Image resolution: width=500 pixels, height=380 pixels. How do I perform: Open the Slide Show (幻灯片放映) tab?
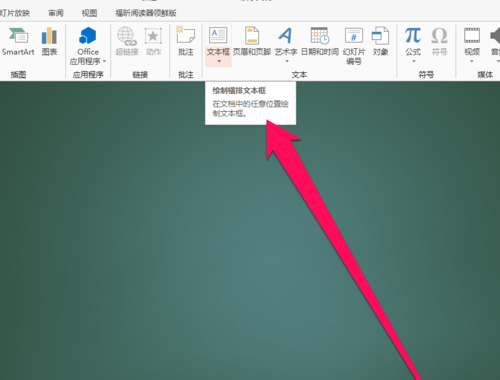point(15,13)
